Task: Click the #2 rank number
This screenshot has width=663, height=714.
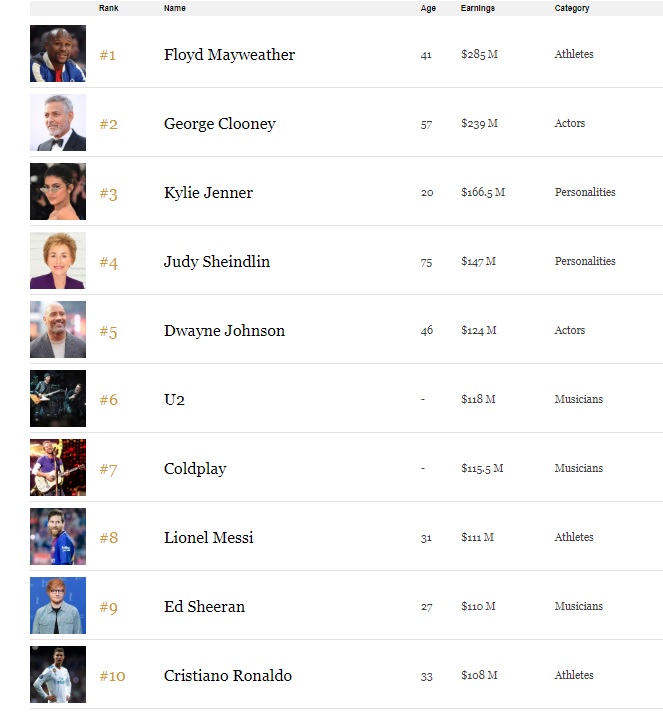Action: (x=108, y=124)
